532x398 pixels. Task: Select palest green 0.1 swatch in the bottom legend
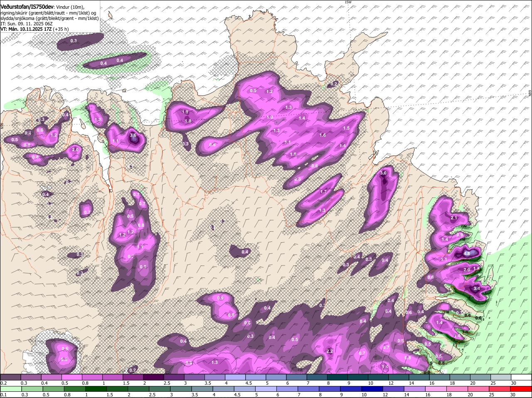tap(11, 389)
